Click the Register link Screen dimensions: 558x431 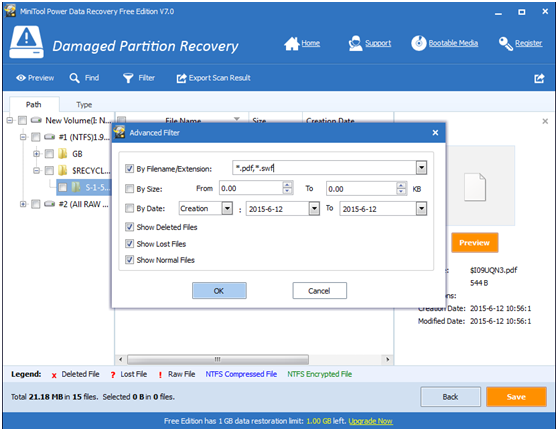[x=528, y=43]
